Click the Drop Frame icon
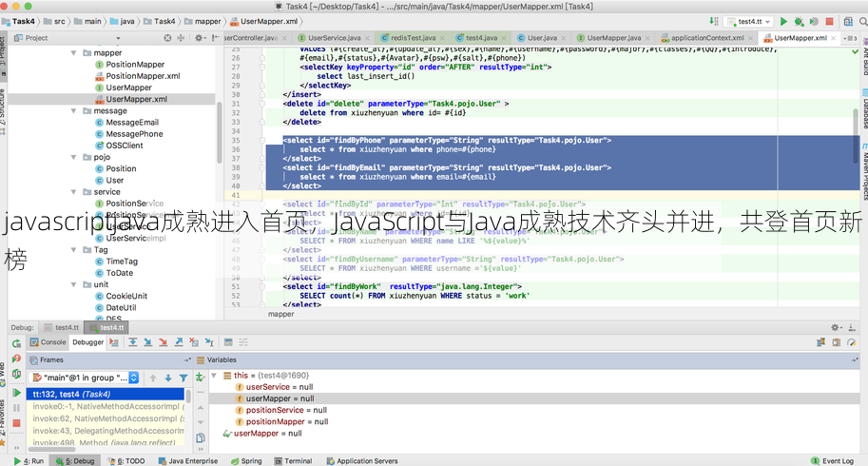The image size is (868, 466). tap(194, 342)
